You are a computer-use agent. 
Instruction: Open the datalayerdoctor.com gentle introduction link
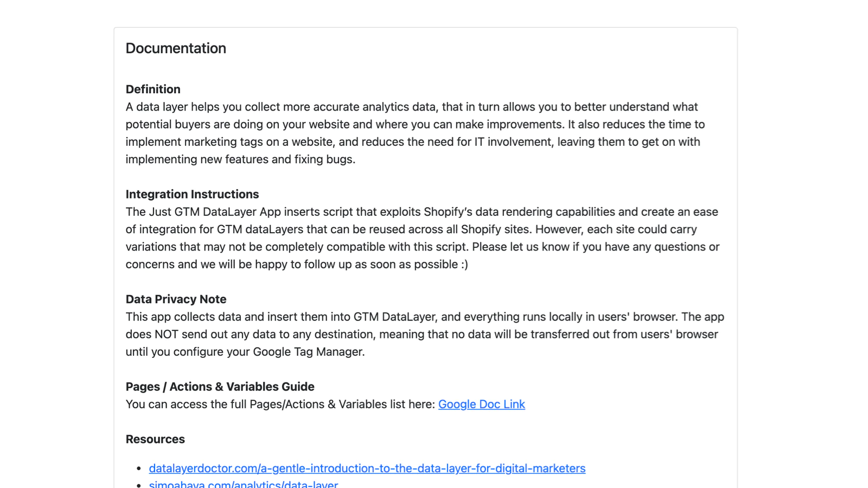367,468
